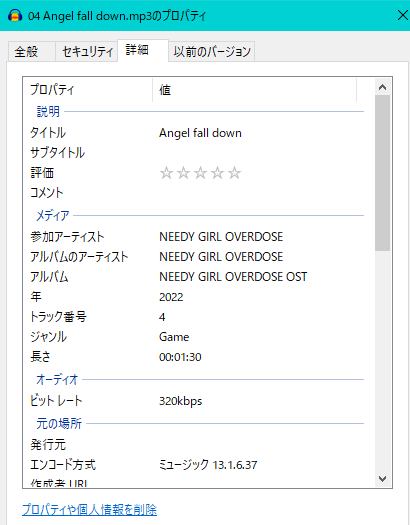
Task: Set rating to four stars
Action: coord(217,173)
